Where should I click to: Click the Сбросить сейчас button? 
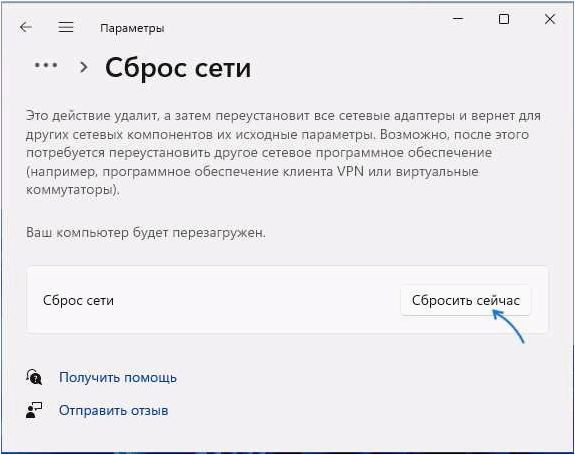pyautogui.click(x=465, y=300)
